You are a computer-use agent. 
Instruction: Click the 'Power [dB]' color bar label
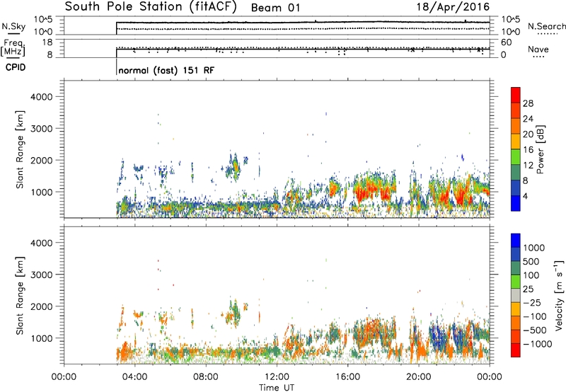541,149
